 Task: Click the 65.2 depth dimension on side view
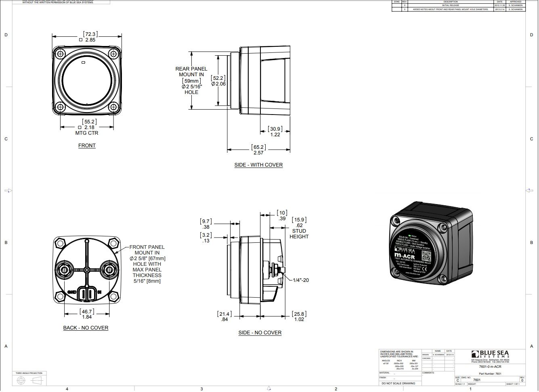pos(258,147)
